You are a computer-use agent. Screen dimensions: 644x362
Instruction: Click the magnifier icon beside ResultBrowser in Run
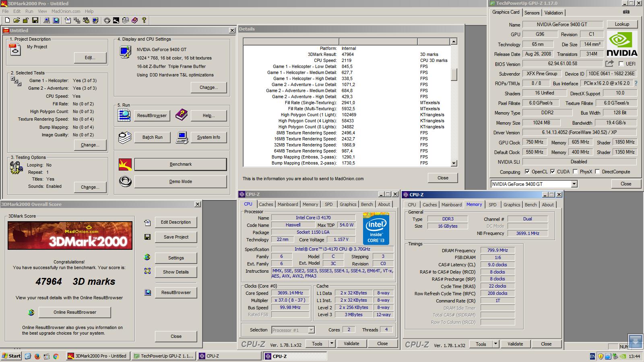(124, 115)
